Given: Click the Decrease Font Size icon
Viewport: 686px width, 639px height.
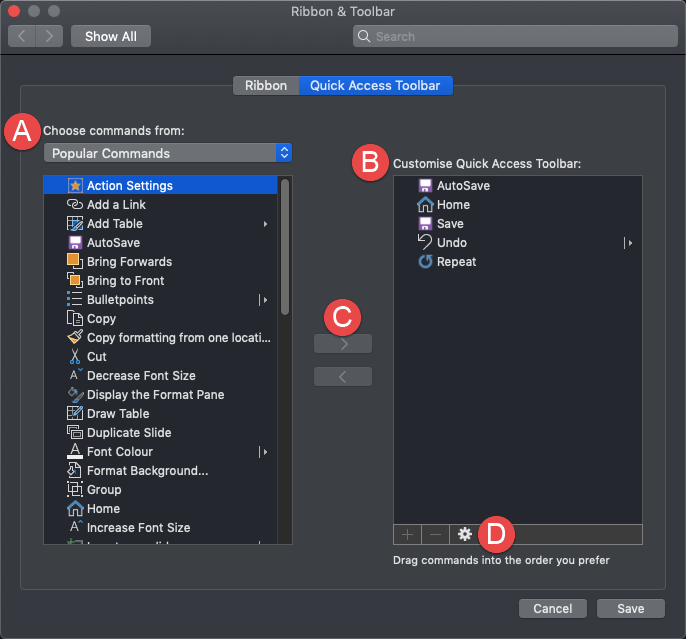Looking at the screenshot, I should [75, 375].
